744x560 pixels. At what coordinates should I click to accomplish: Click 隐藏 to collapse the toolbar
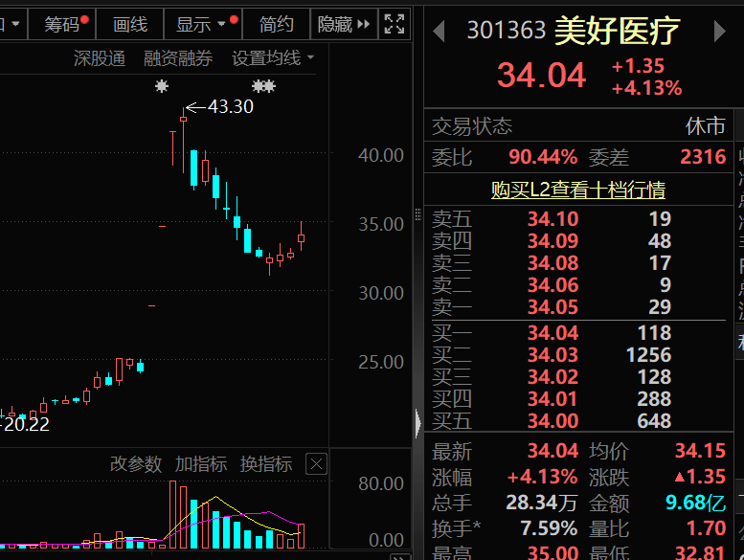343,24
